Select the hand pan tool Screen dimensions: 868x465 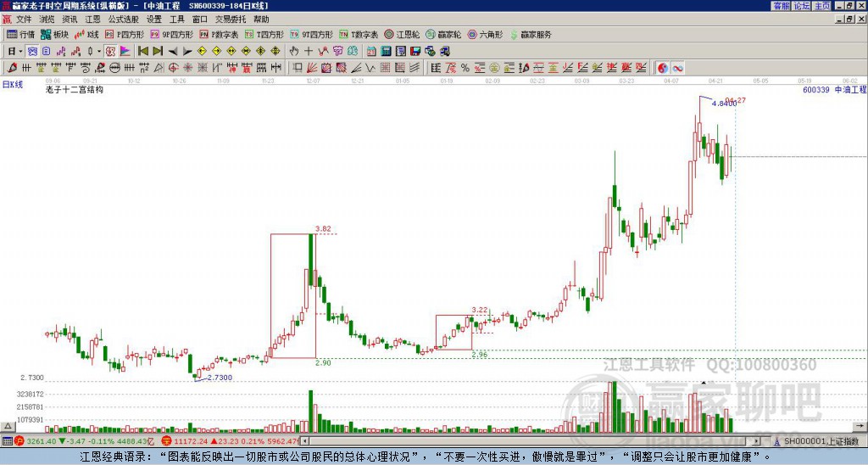click(x=294, y=52)
